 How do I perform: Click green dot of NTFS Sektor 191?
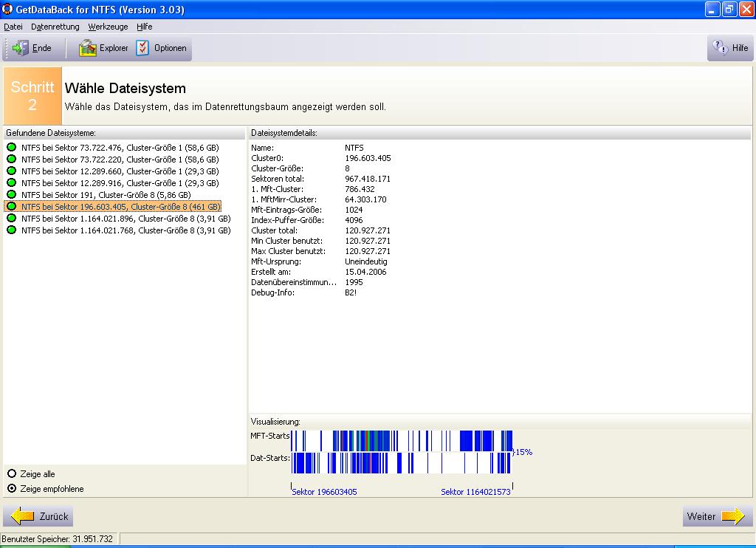12,194
